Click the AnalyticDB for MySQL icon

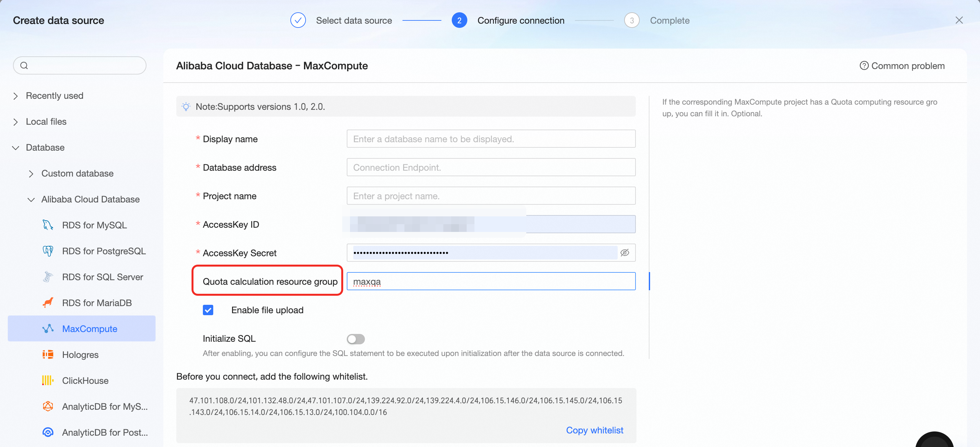click(x=48, y=406)
